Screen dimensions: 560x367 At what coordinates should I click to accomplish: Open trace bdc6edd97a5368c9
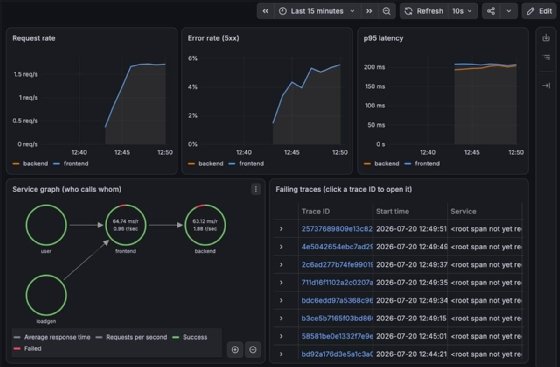point(337,300)
